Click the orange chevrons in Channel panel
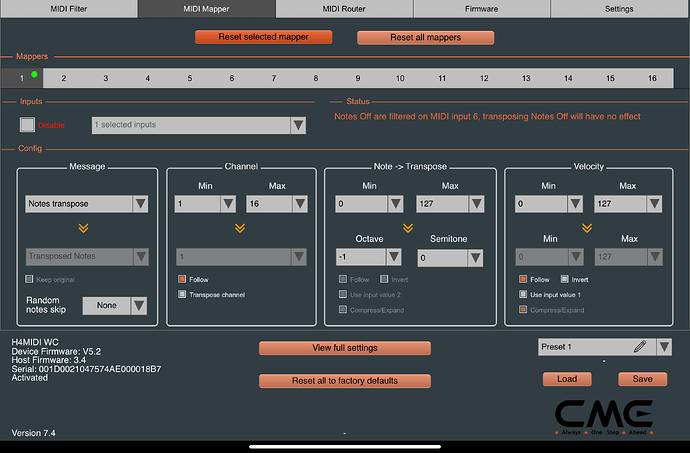Viewport: 690px width, 453px height. (239, 229)
